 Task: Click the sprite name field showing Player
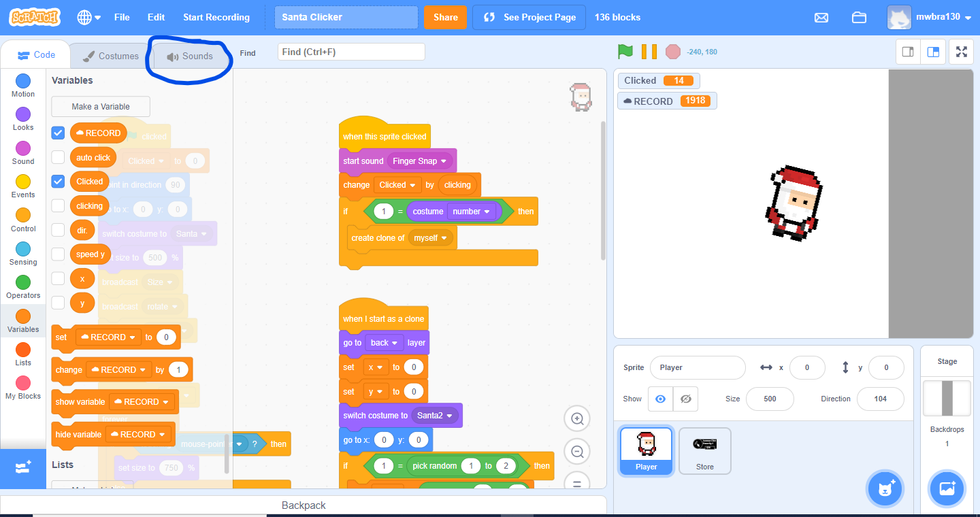tap(698, 367)
